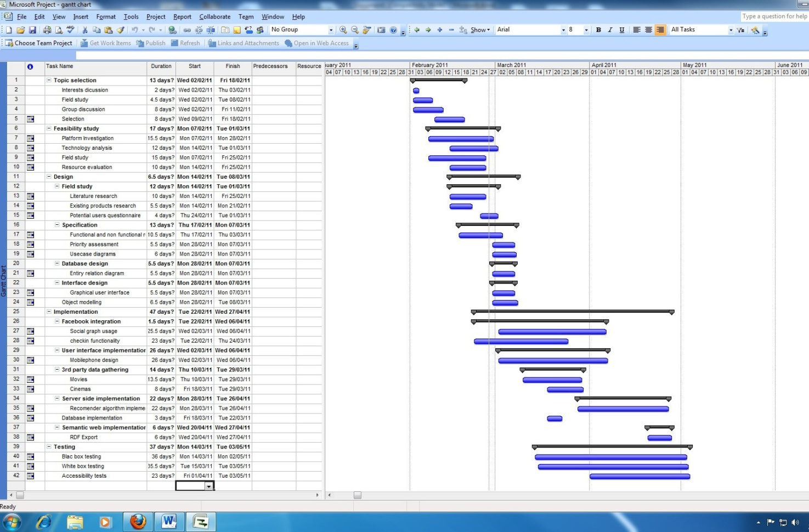Collapse the Facebook integration summary task
Image resolution: width=809 pixels, height=532 pixels.
[x=57, y=321]
